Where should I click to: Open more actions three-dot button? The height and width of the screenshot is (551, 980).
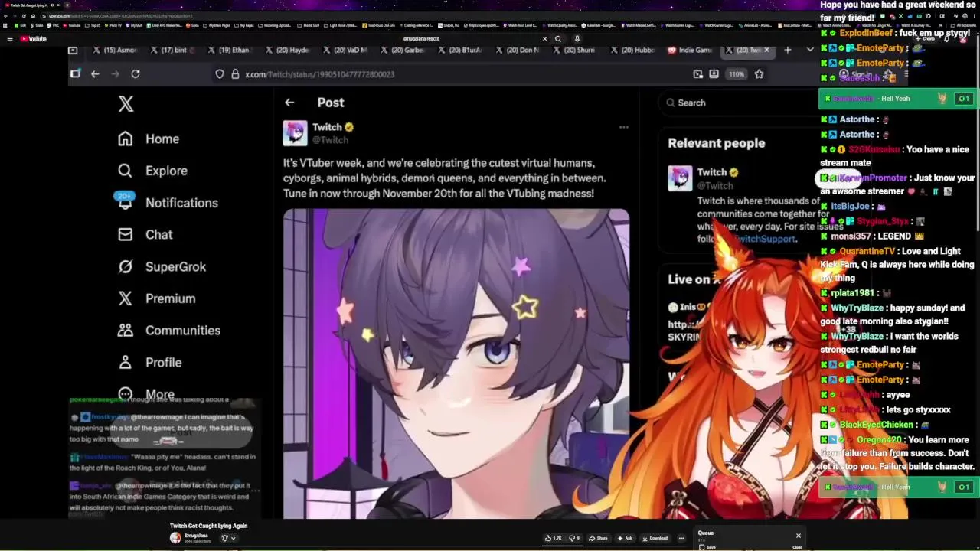pyautogui.click(x=681, y=538)
